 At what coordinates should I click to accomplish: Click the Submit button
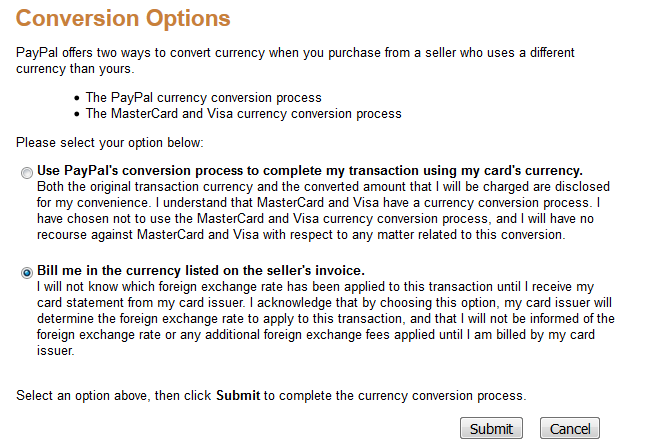491,429
